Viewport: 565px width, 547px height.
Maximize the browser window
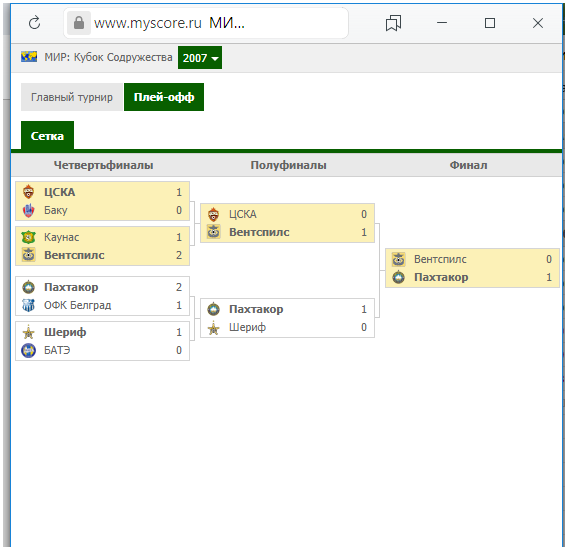pos(490,23)
